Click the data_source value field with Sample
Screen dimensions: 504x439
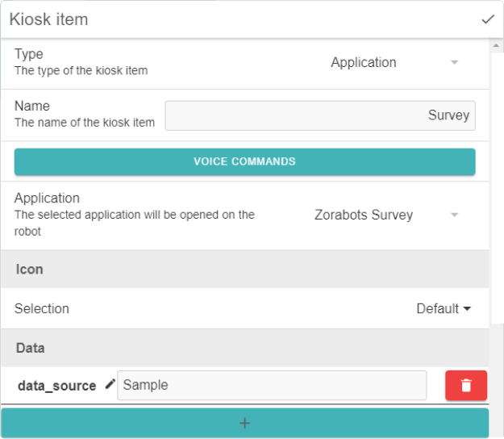(x=272, y=385)
